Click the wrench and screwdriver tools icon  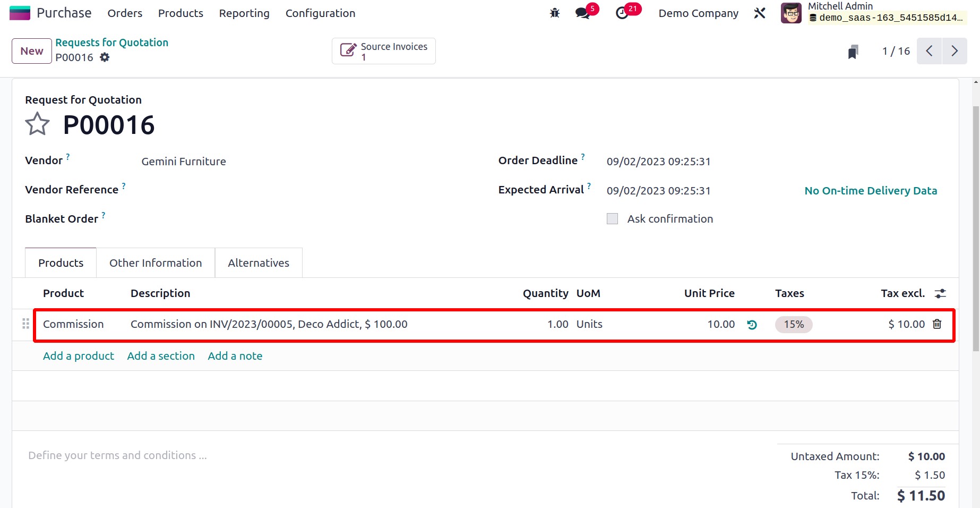760,13
